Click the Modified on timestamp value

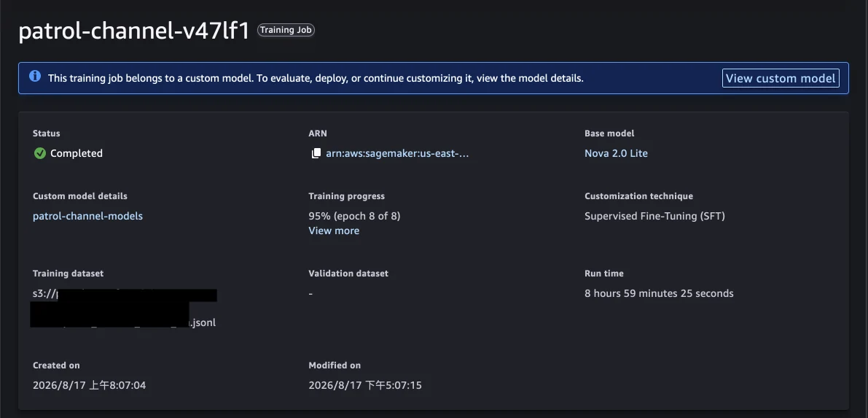tap(365, 385)
